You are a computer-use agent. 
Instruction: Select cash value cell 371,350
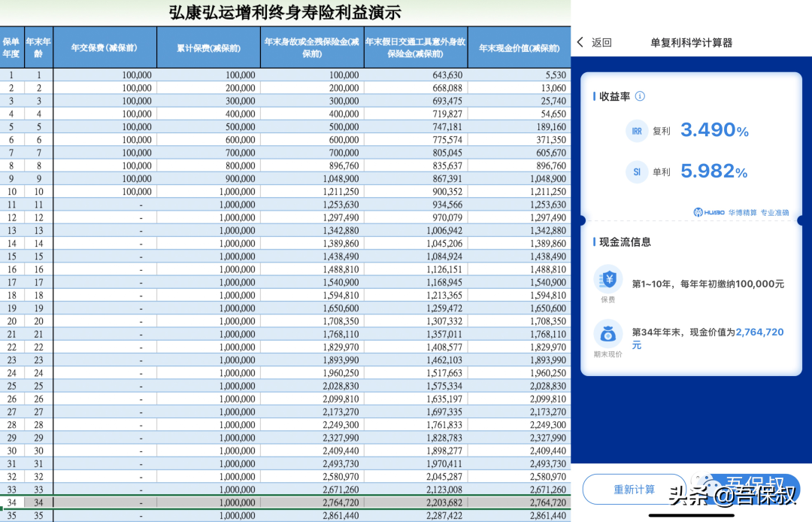(519, 140)
